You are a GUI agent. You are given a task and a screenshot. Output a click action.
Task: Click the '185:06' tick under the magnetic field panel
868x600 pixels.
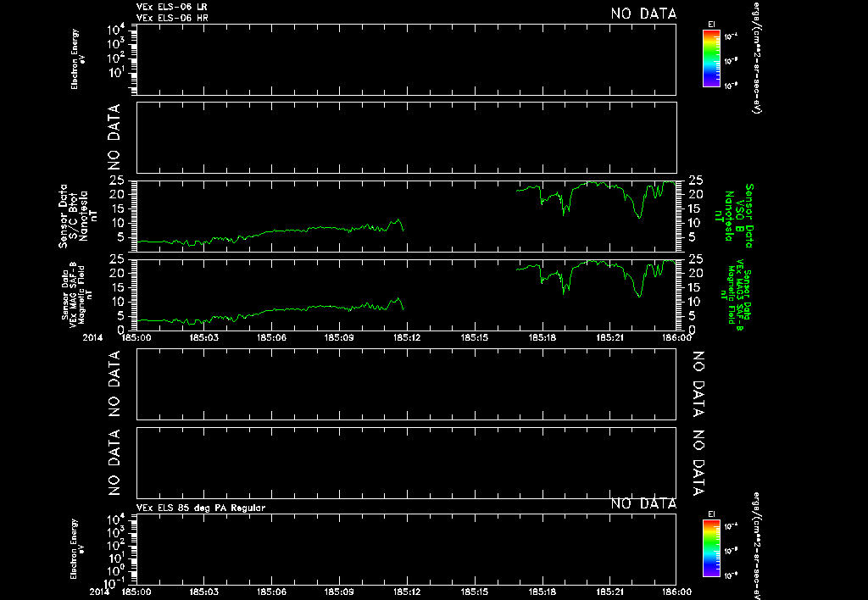271,337
